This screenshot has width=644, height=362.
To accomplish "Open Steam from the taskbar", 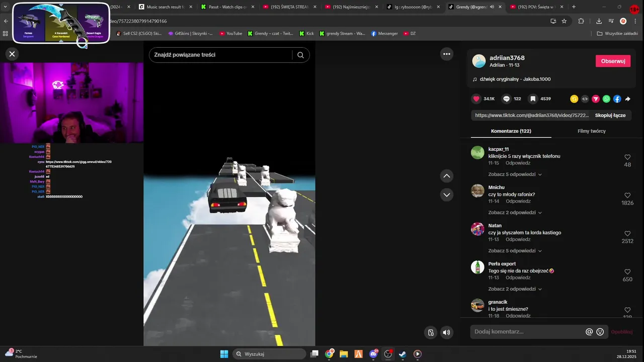I will coord(403,354).
